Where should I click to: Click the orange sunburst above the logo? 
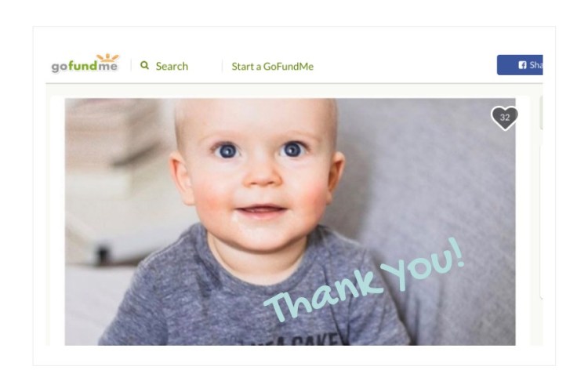(x=107, y=57)
